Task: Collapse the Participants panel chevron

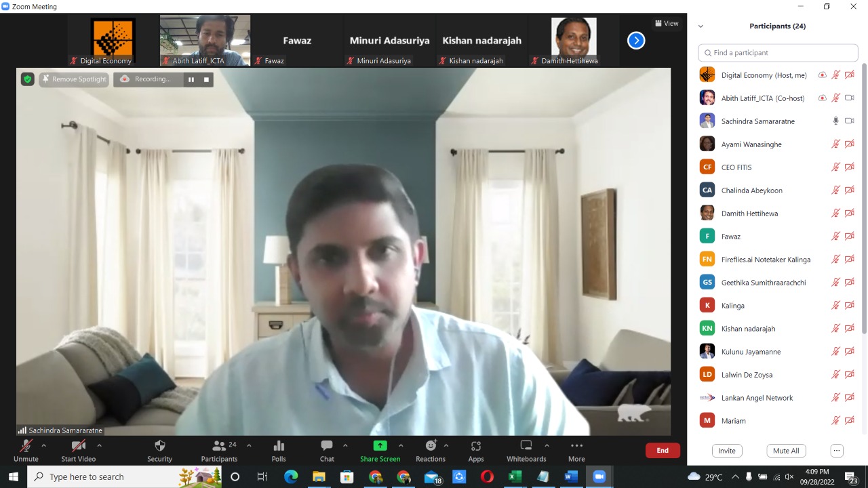Action: [701, 26]
